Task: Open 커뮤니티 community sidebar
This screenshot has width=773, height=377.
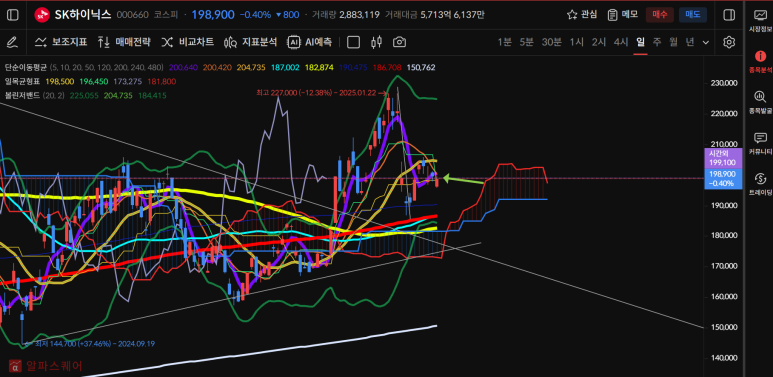Action: point(761,142)
